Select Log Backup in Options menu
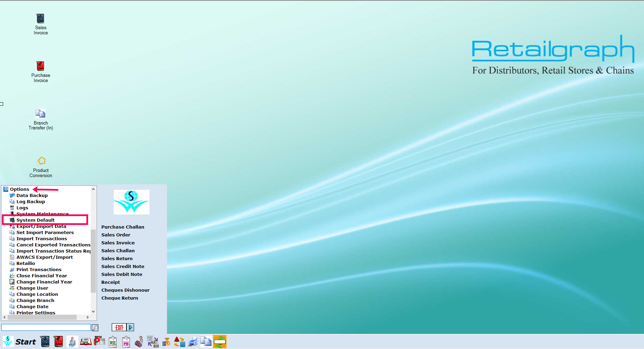This screenshot has width=644, height=349. coord(31,201)
